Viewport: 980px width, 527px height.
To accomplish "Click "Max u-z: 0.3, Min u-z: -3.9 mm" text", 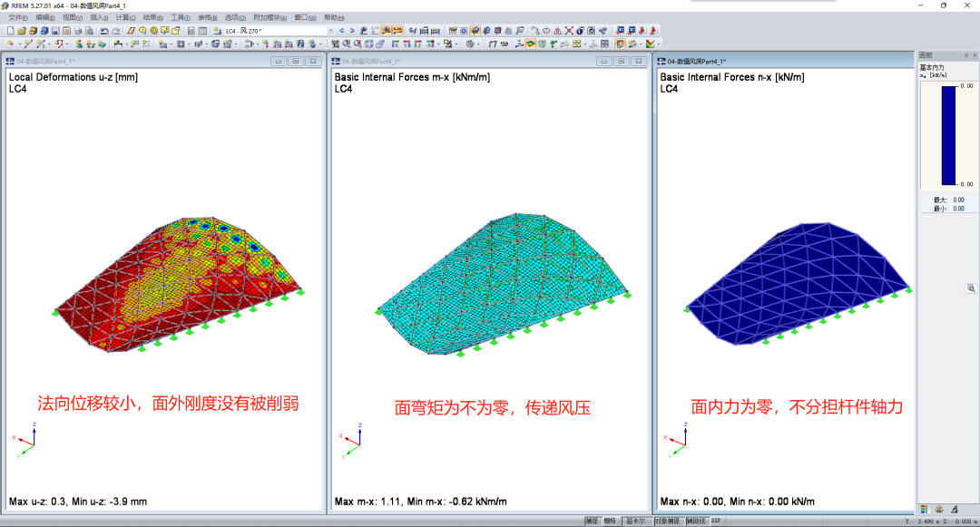I will (x=78, y=502).
